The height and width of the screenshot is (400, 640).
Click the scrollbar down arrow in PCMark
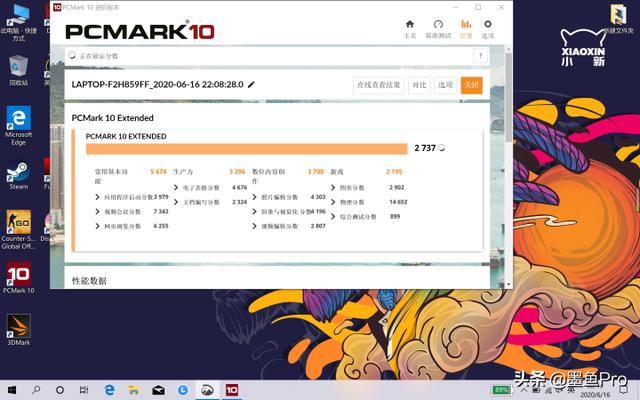pyautogui.click(x=508, y=284)
